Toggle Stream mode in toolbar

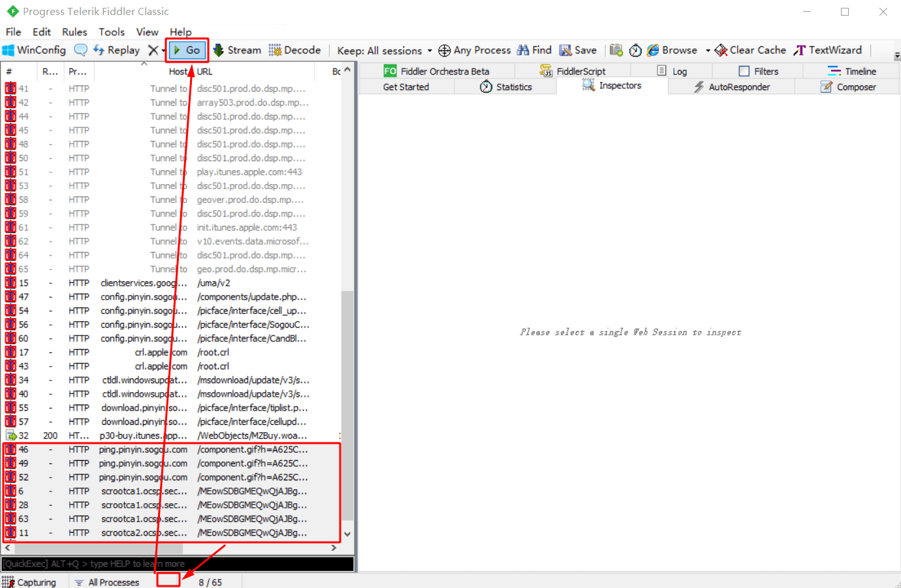pos(237,50)
